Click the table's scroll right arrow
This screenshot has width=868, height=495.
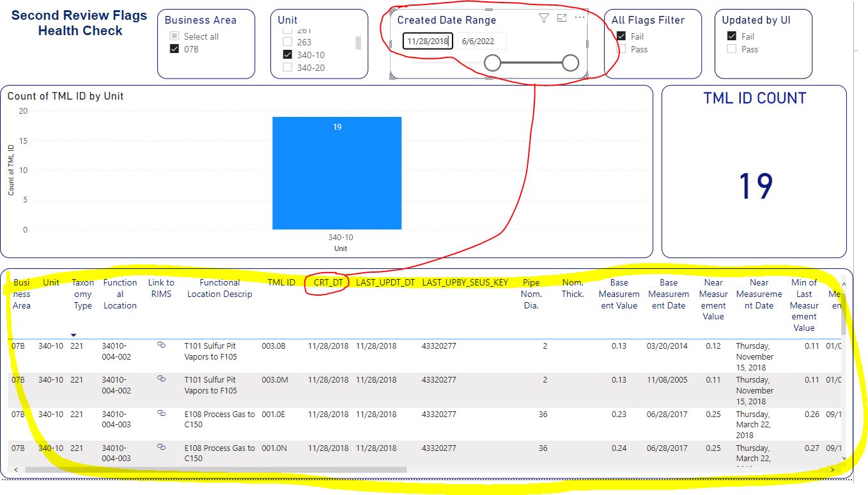coord(832,470)
